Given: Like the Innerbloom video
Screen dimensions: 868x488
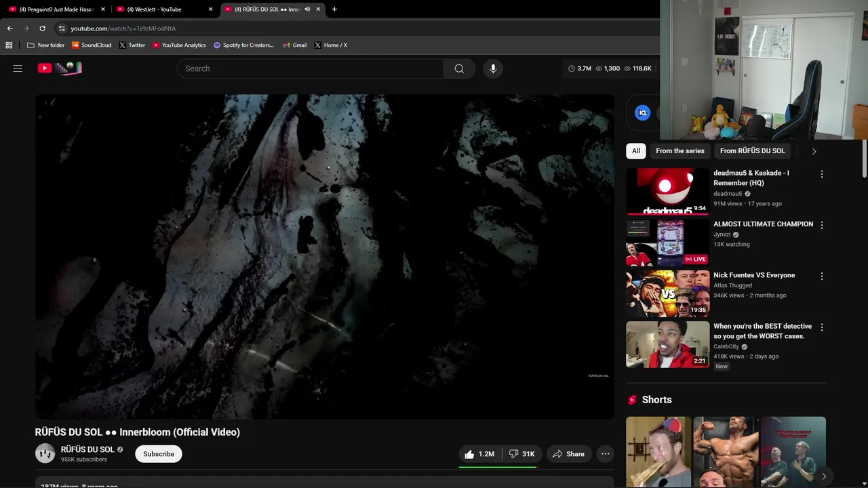Looking at the screenshot, I should click(479, 454).
